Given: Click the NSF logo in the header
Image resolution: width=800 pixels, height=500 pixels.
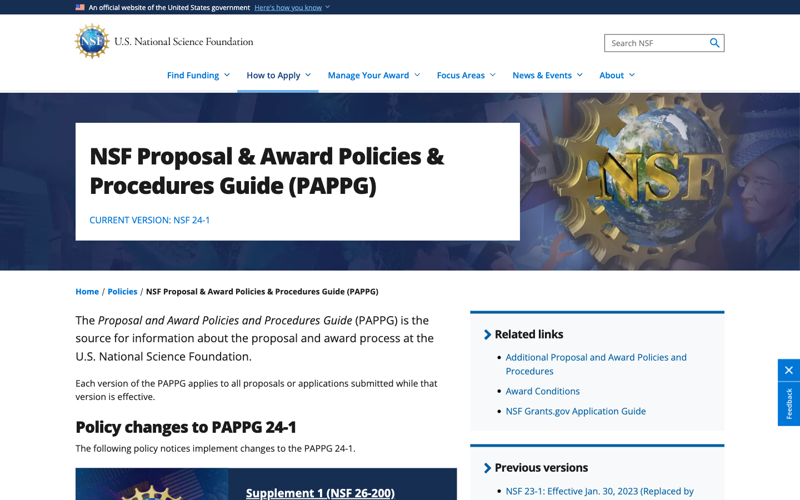Looking at the screenshot, I should point(92,41).
